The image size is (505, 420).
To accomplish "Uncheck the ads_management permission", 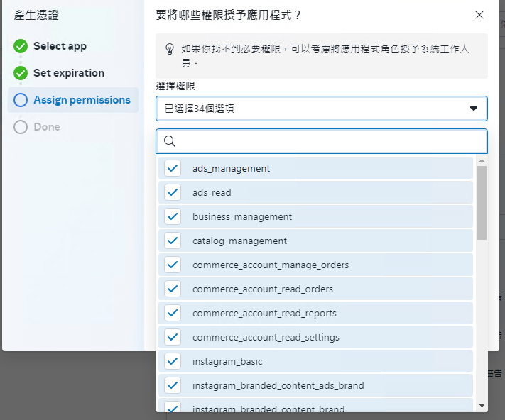I will point(173,168).
